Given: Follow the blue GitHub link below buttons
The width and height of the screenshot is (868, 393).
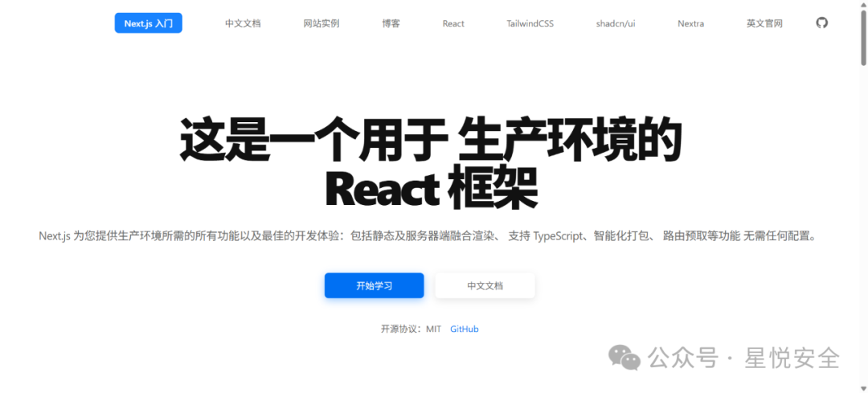Looking at the screenshot, I should click(464, 329).
